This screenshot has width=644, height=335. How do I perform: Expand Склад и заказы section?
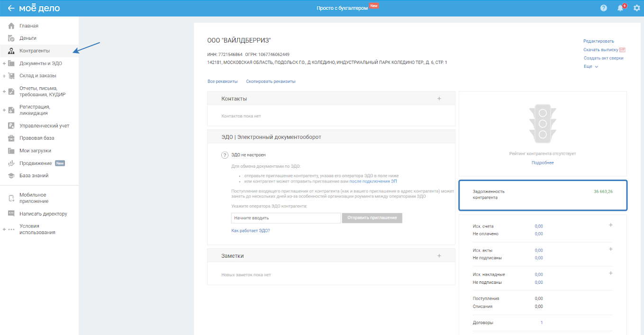4,76
